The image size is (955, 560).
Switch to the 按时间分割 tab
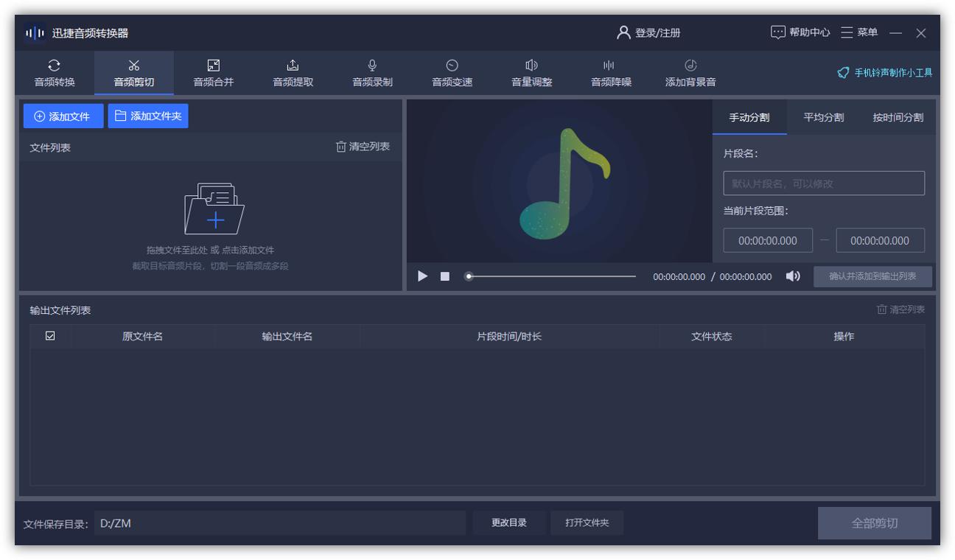pyautogui.click(x=896, y=118)
